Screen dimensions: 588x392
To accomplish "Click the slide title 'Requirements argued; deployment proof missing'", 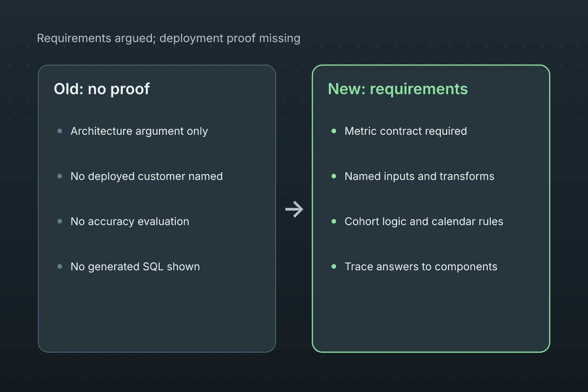I will point(168,38).
